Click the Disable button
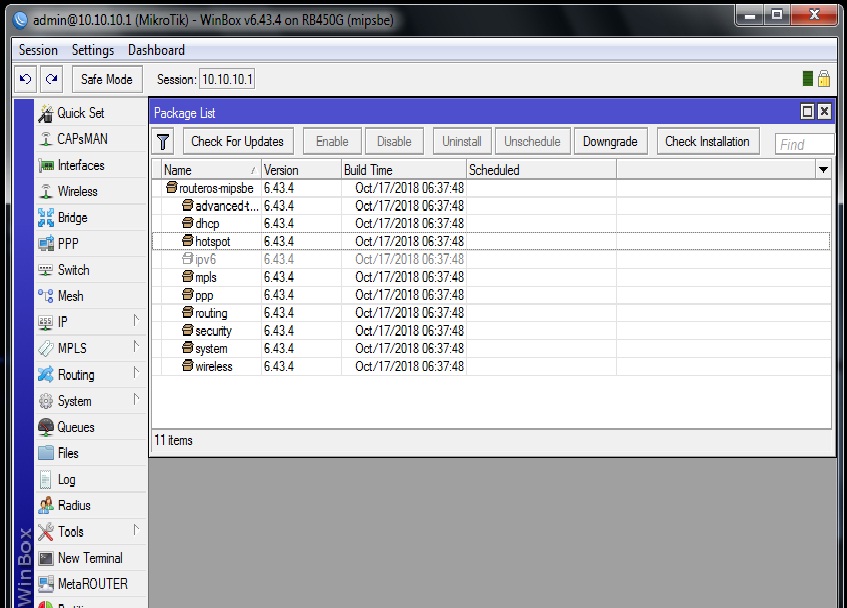The width and height of the screenshot is (847, 608). coord(394,141)
